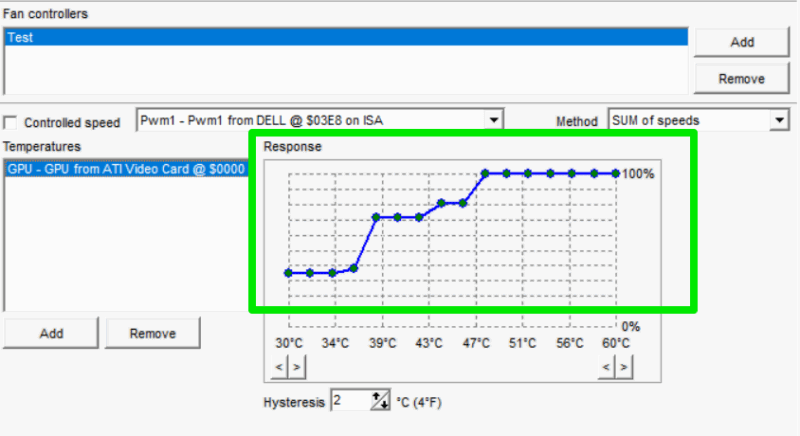Click the Hysteresis value field
Image resolution: width=800 pixels, height=436 pixels.
[x=351, y=401]
